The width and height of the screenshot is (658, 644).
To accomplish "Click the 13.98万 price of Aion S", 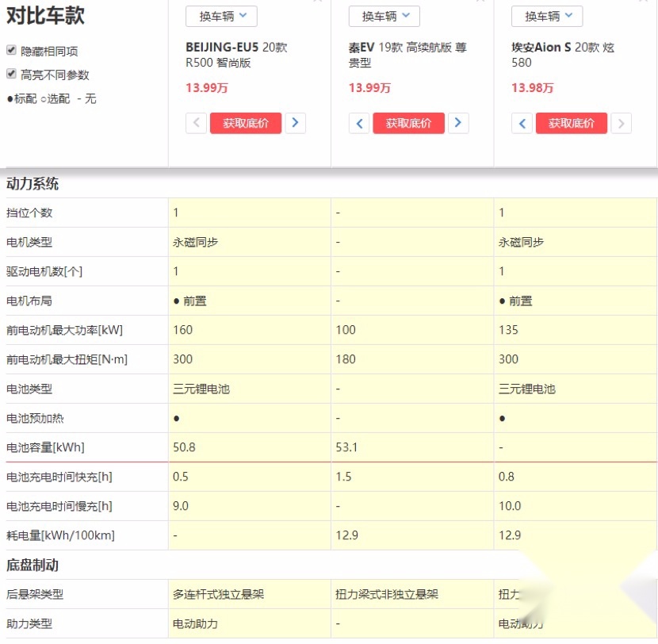I will (x=532, y=88).
